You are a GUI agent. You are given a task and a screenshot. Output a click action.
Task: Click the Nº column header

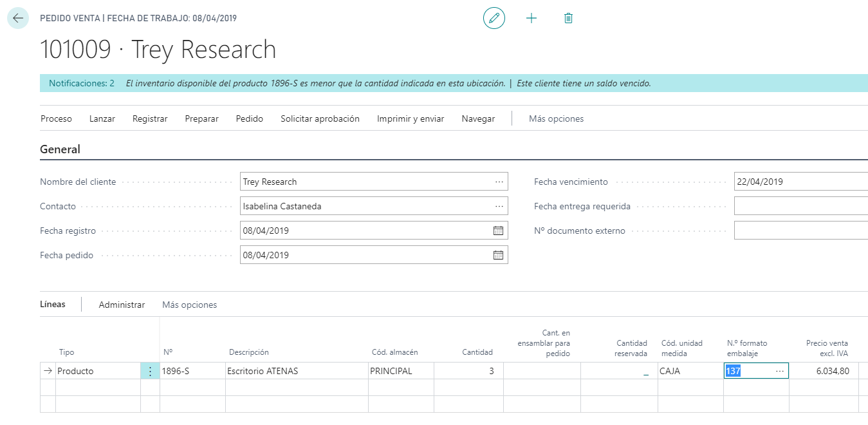pos(168,352)
